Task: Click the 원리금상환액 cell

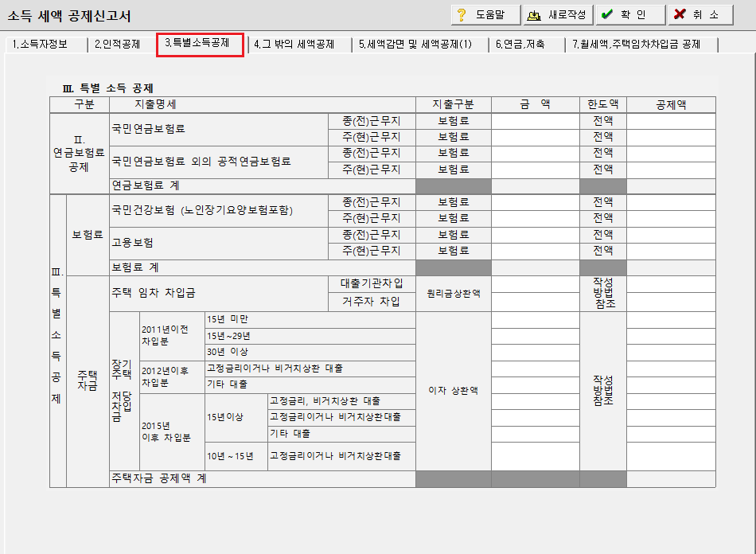Action: point(454,293)
